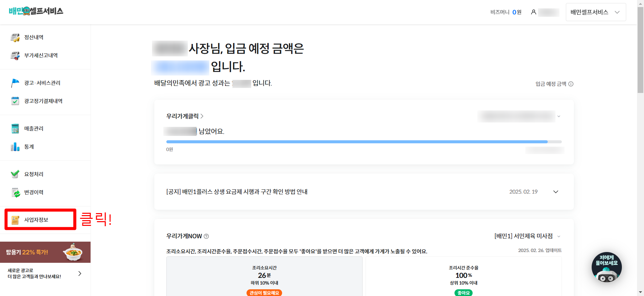The height and width of the screenshot is (296, 644).
Task: Click the 비즈머니 0원 balance link
Action: [x=506, y=12]
